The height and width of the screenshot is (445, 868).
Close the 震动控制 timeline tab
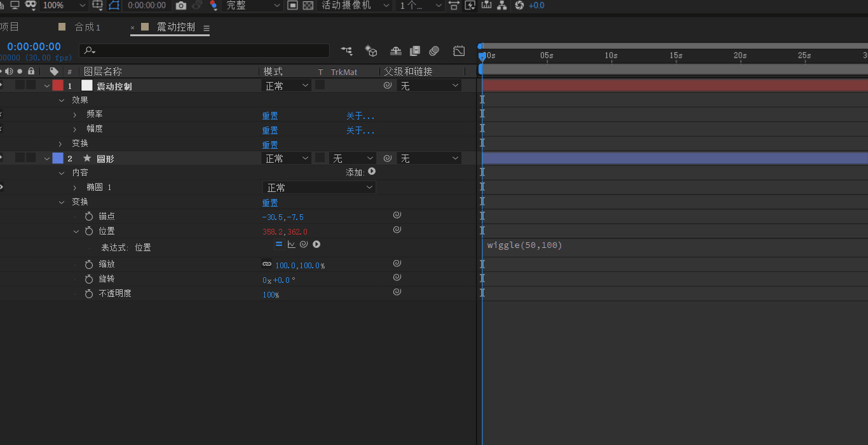tap(133, 27)
